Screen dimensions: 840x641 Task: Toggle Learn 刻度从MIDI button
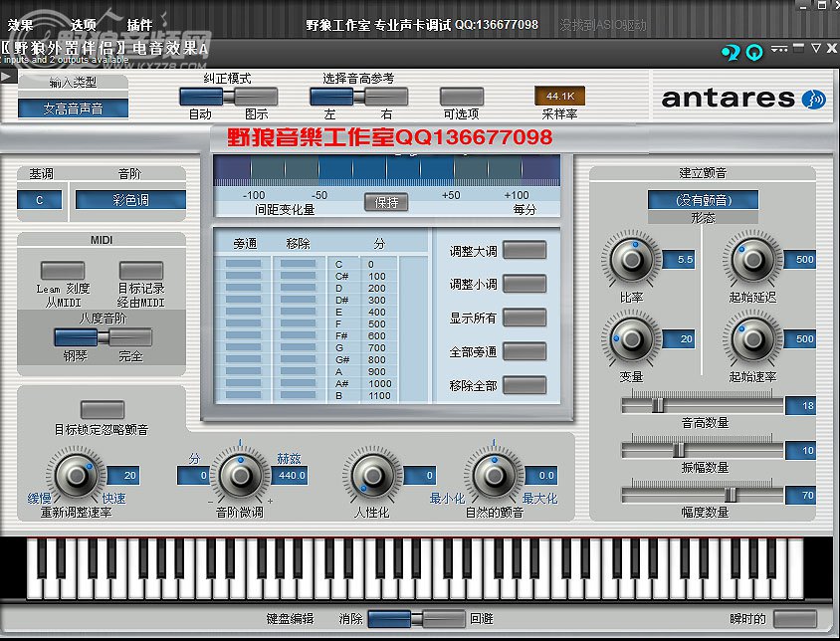coord(63,270)
